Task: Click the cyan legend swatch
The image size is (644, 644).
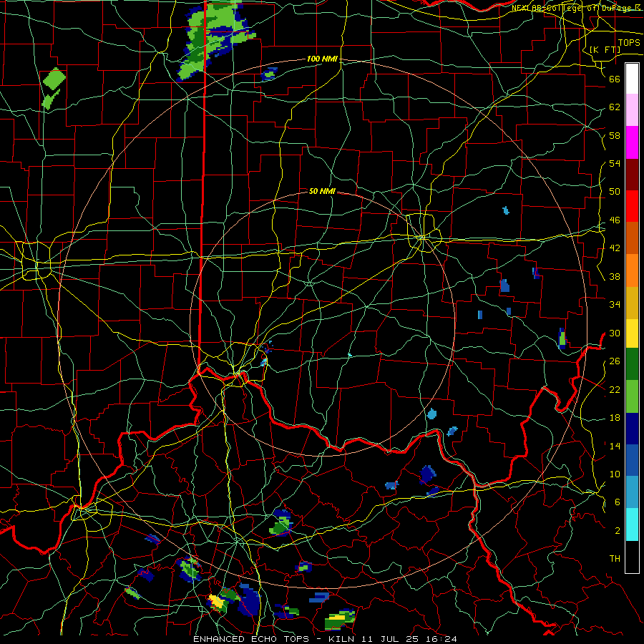Action: click(632, 525)
